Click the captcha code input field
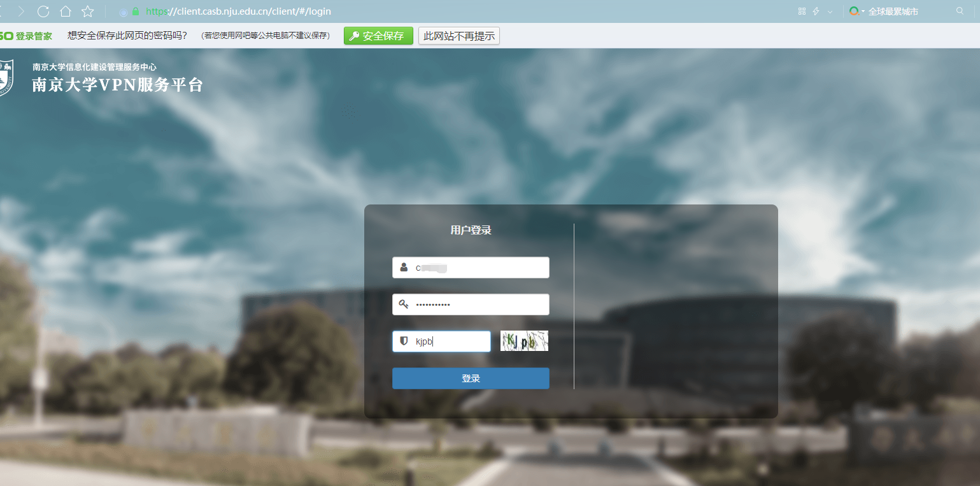This screenshot has height=486, width=980. click(x=441, y=341)
